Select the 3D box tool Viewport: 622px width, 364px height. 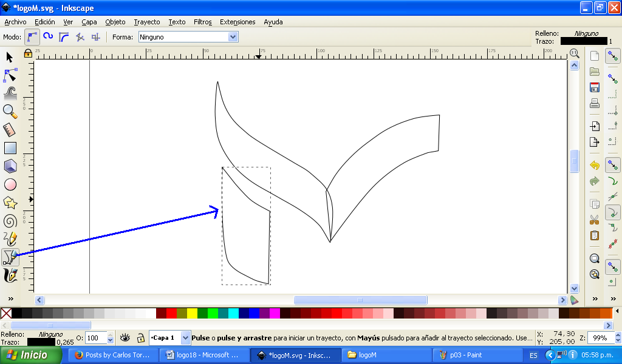(x=10, y=166)
